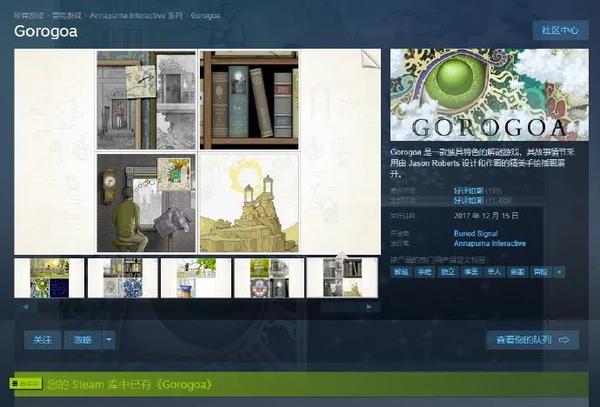Click the 忽略 ignore button
The image size is (600, 407).
pyautogui.click(x=83, y=340)
